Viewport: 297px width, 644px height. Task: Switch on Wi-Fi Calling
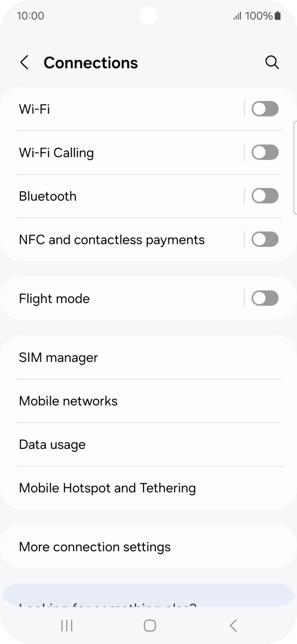[264, 152]
